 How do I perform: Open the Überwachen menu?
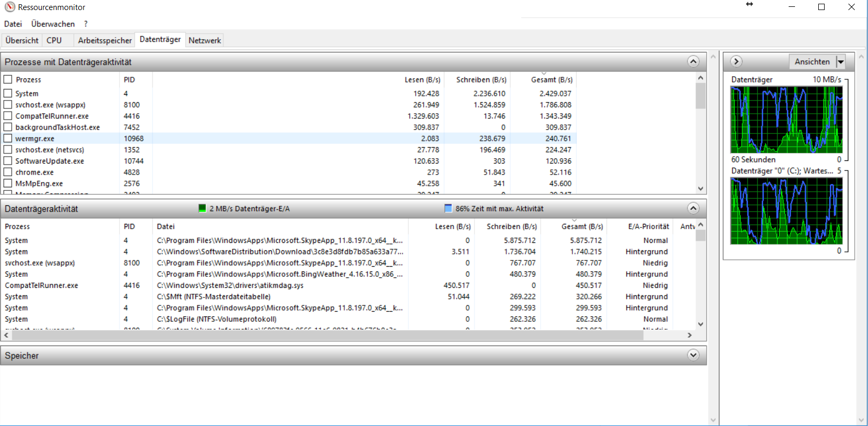pos(53,24)
